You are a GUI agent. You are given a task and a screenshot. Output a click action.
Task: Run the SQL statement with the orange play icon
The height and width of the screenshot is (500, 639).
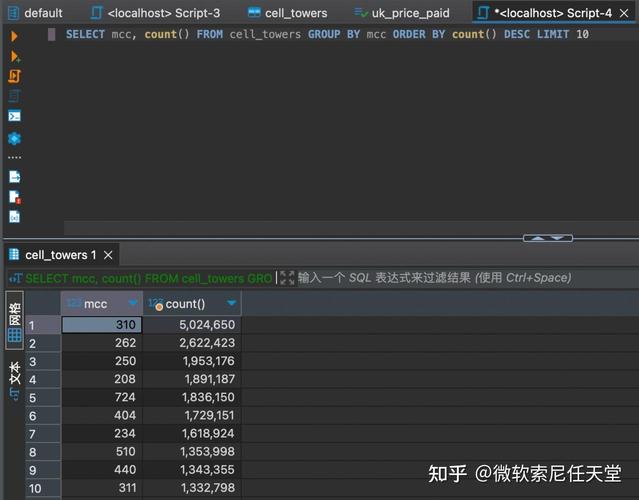click(14, 36)
